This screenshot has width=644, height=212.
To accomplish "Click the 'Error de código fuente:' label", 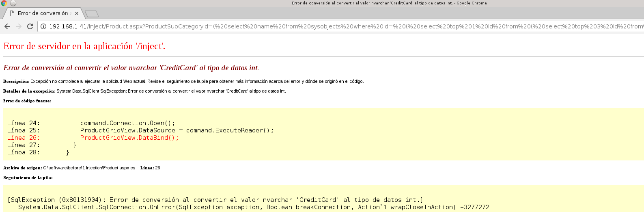I will pyautogui.click(x=27, y=101).
